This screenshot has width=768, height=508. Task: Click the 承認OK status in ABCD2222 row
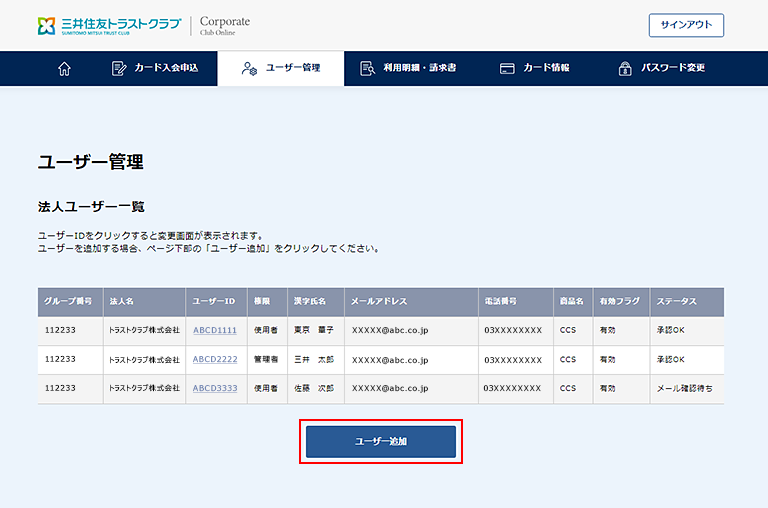point(671,360)
